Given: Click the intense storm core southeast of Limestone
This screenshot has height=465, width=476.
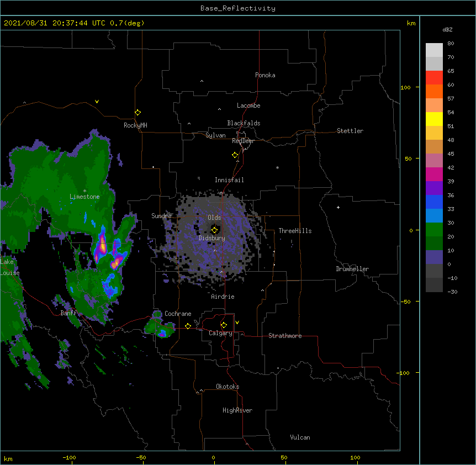Looking at the screenshot, I should (103, 246).
